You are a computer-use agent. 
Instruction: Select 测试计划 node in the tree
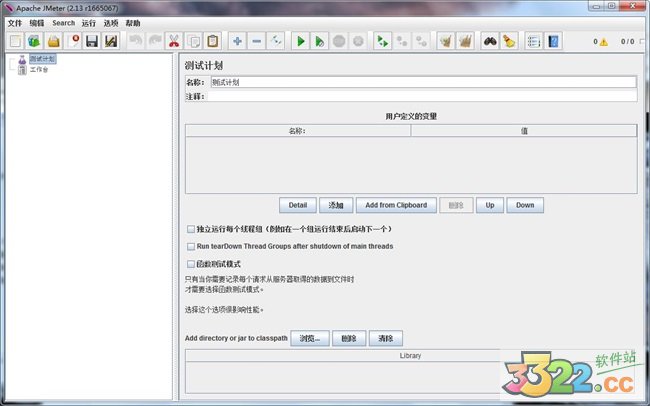coord(42,59)
